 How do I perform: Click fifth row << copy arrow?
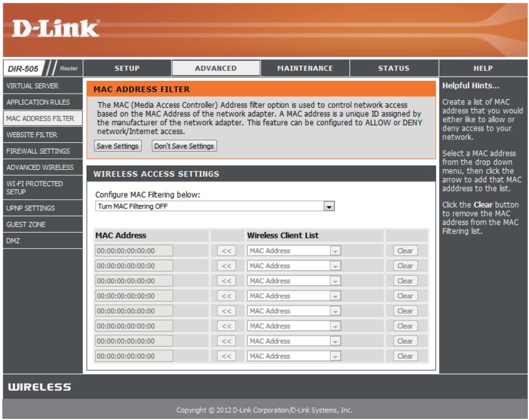226,310
